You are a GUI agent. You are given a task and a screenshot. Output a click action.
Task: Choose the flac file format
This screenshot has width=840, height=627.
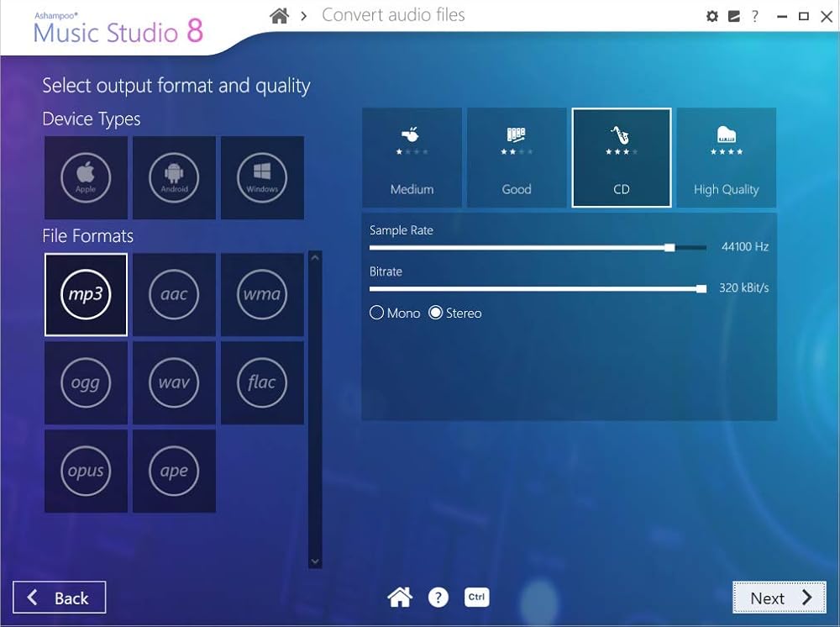coord(262,382)
